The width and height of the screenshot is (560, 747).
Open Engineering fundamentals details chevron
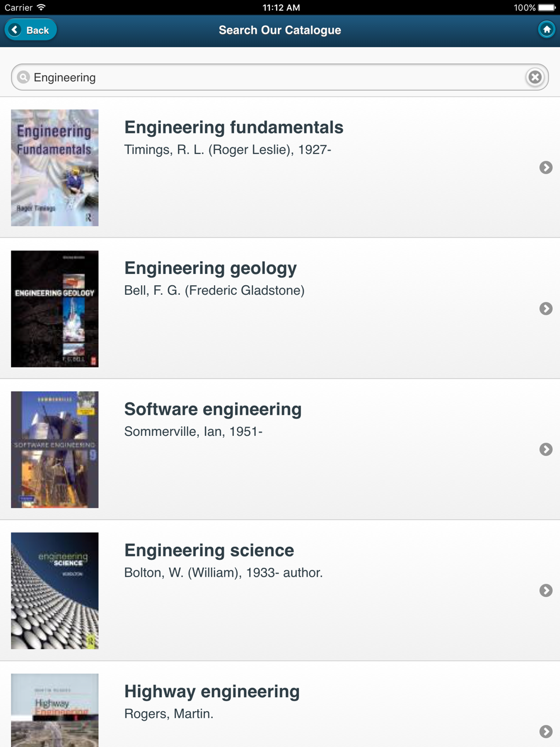[546, 168]
